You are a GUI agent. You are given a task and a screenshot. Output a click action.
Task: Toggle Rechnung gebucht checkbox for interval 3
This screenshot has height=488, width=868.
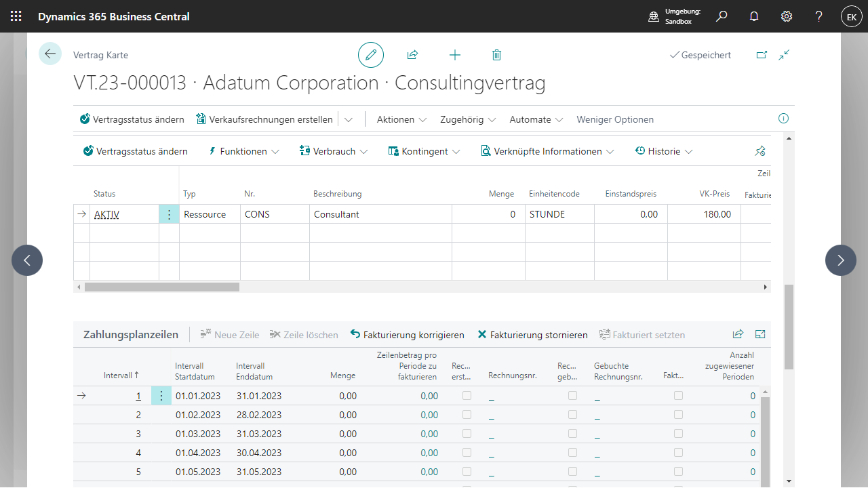pos(572,434)
